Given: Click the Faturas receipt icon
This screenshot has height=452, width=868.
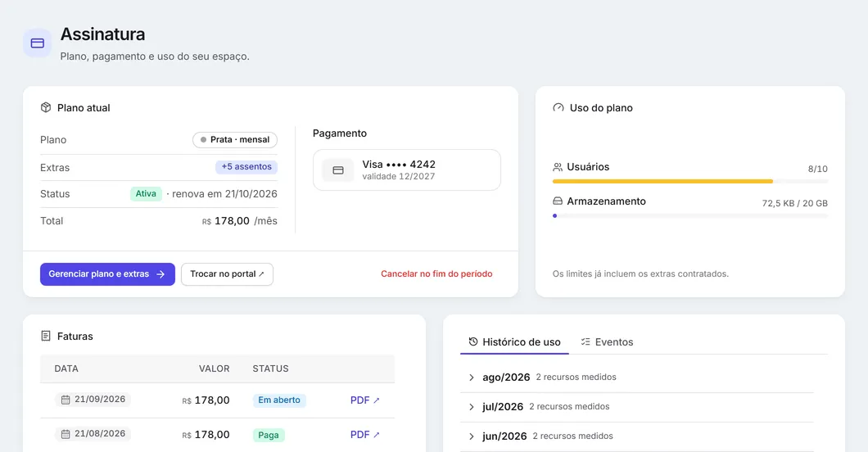Looking at the screenshot, I should (46, 336).
